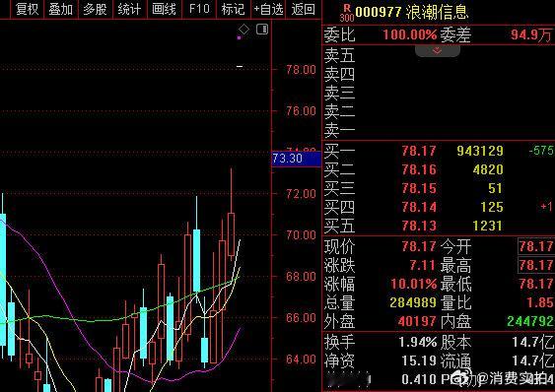Click 最高 high price value
Screen dimensions: 555x392
(535, 265)
